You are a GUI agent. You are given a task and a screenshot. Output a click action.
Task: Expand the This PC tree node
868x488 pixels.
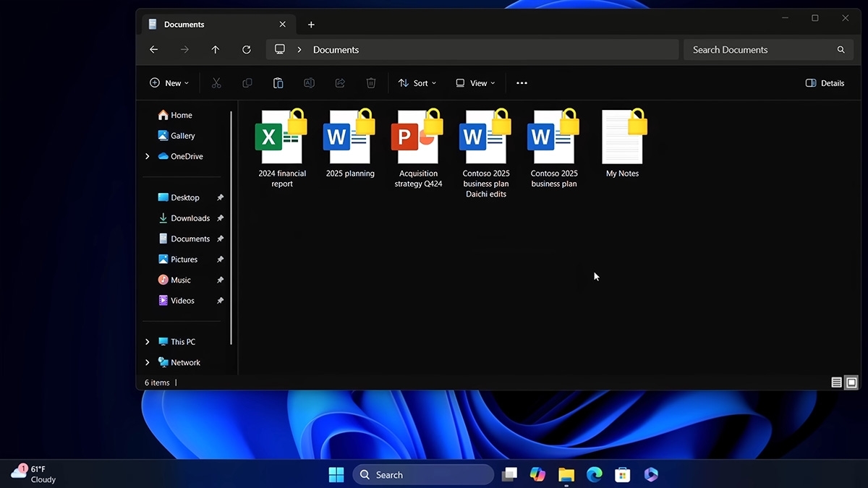coord(148,342)
